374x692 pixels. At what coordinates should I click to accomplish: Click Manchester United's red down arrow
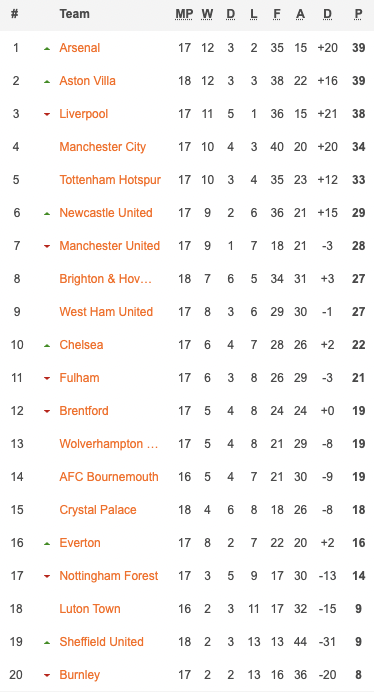pos(47,246)
